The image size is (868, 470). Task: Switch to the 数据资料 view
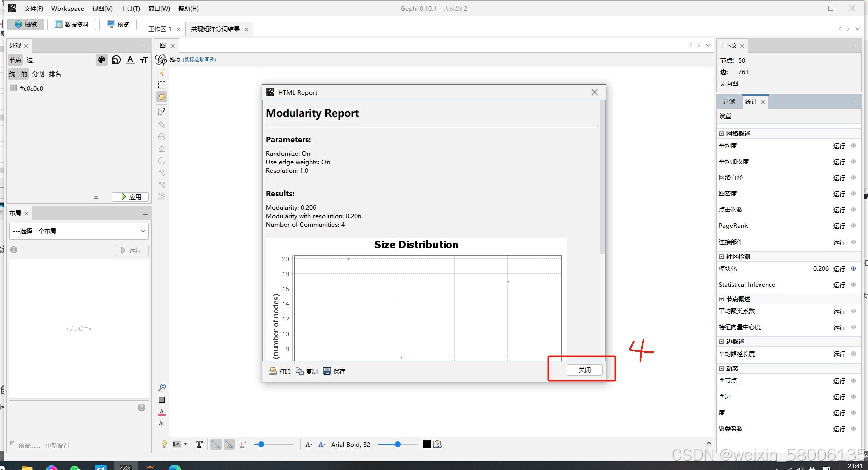pos(72,24)
